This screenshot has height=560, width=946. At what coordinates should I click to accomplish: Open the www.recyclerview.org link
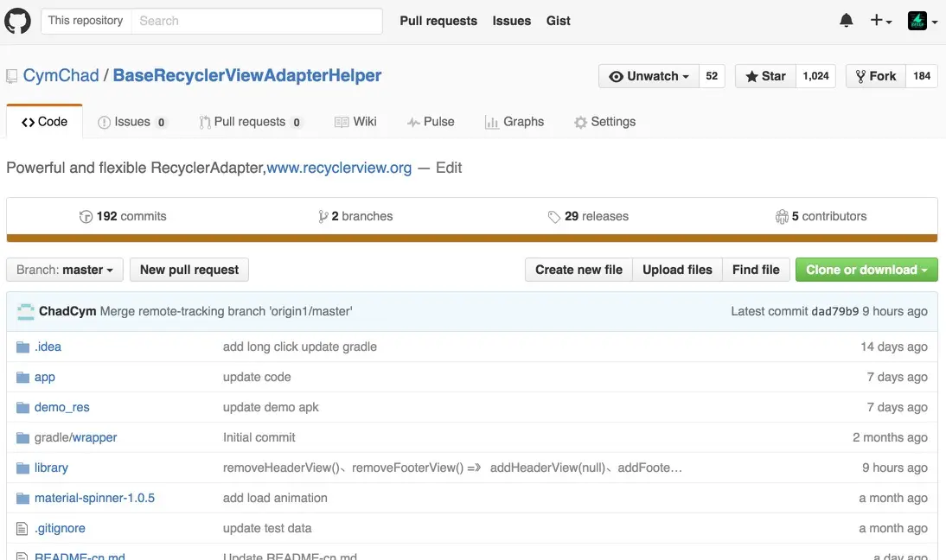[x=339, y=168]
